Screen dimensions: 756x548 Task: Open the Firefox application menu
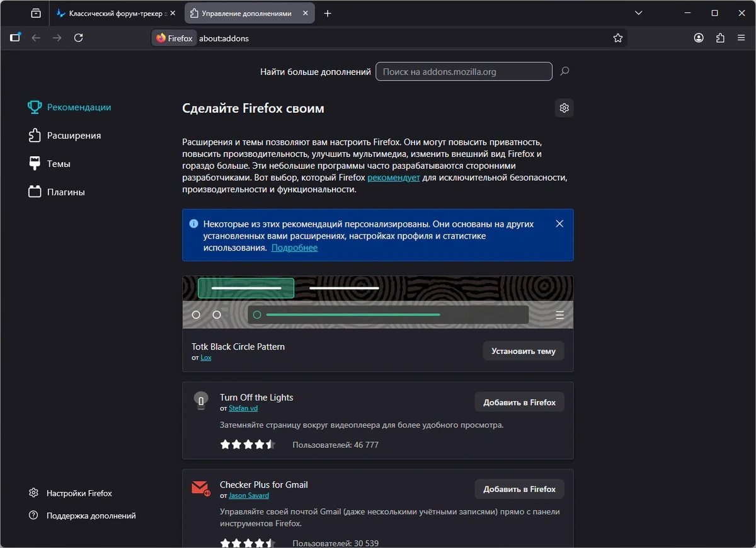(x=742, y=38)
